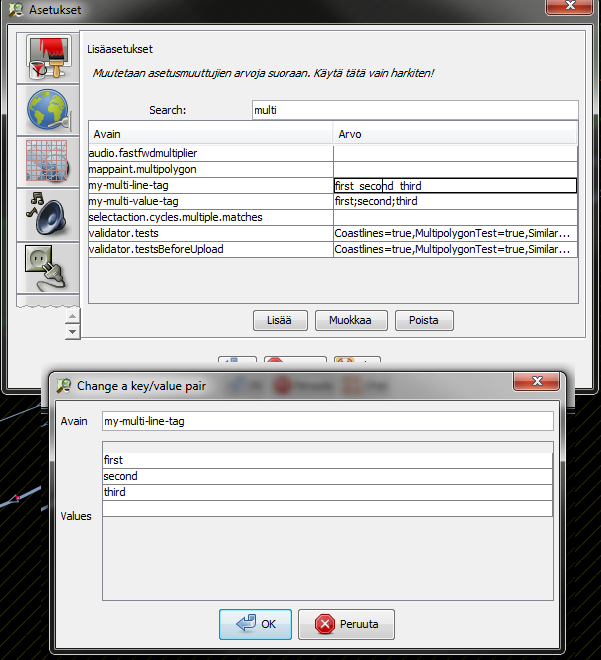Open audio settings speaker icon
Screen dimensions: 601x660
46,212
